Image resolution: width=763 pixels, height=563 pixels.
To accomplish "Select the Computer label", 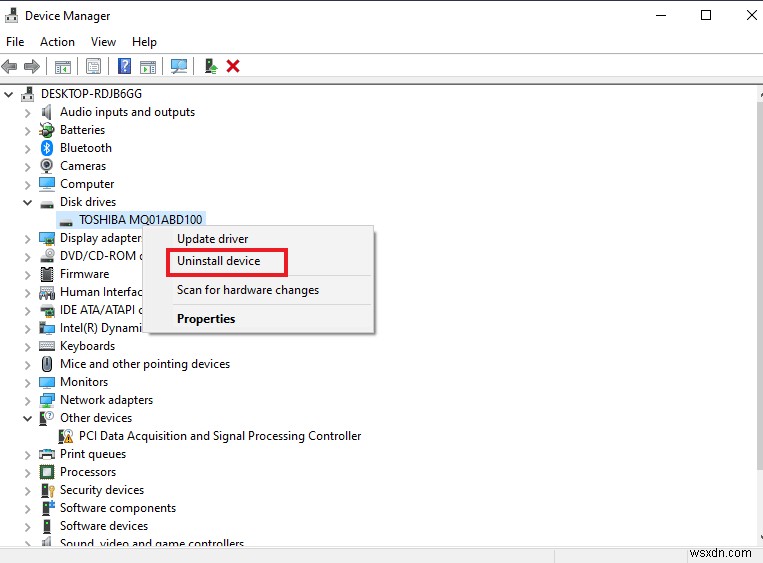I will point(87,184).
